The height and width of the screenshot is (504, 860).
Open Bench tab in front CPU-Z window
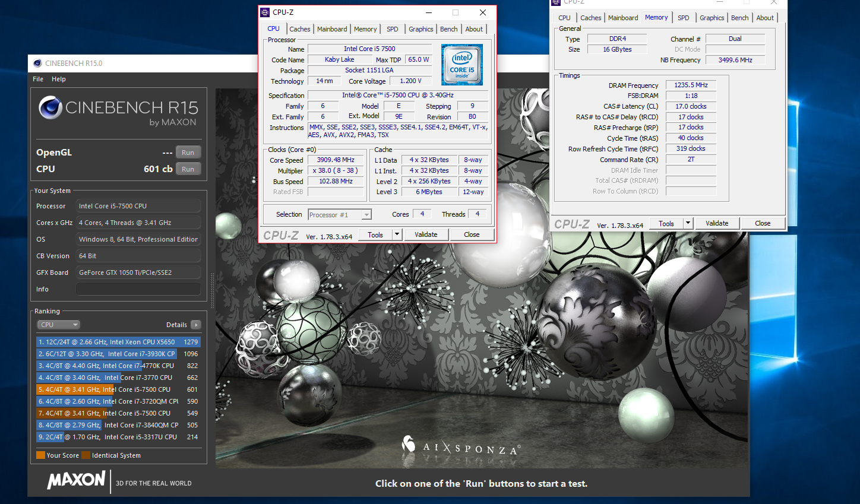449,29
